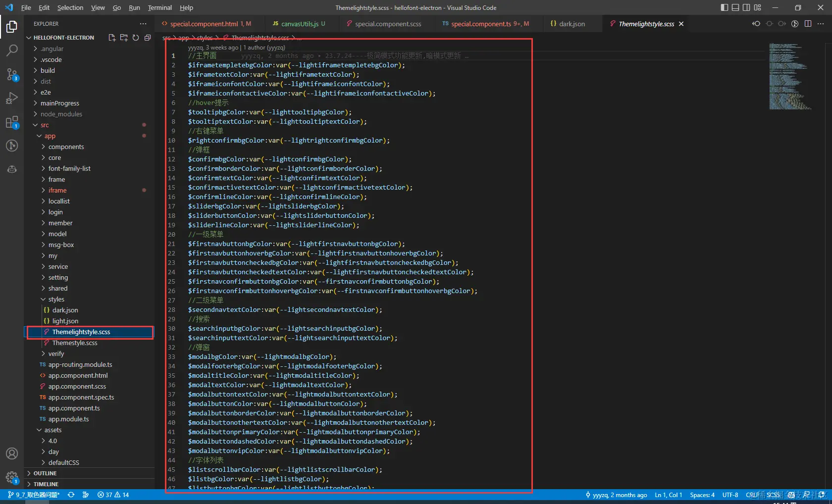
Task: Open app-routing.module.ts in the file tree
Action: pos(80,364)
